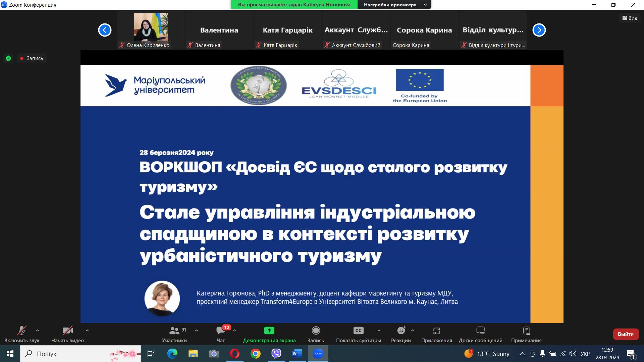Open Настройки просмотра dropdown at top
644x362 pixels.
(394, 5)
